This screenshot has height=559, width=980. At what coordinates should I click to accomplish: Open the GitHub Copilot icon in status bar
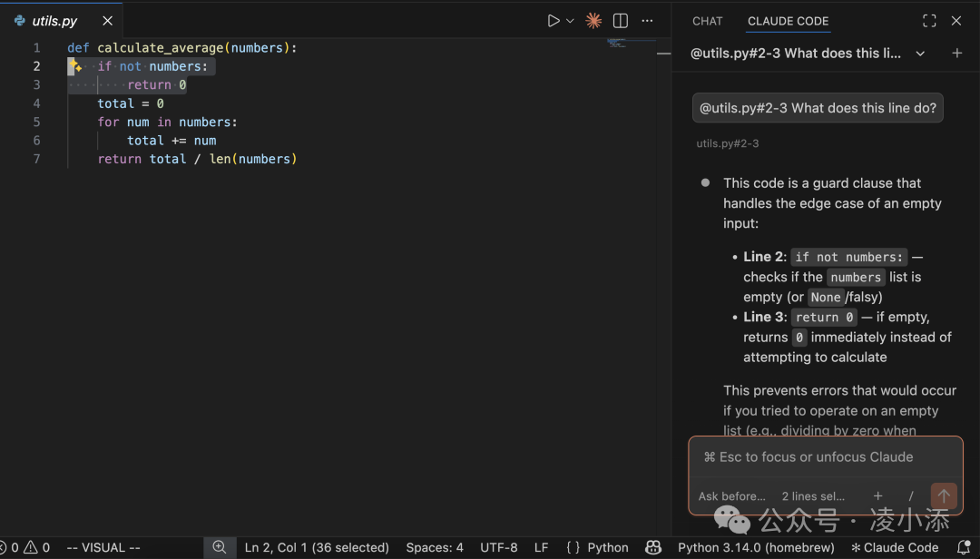[x=653, y=547]
